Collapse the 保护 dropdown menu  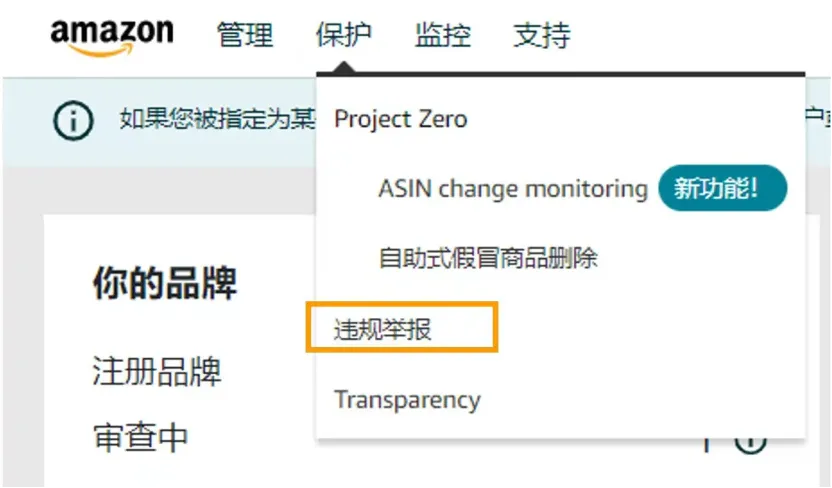(343, 36)
